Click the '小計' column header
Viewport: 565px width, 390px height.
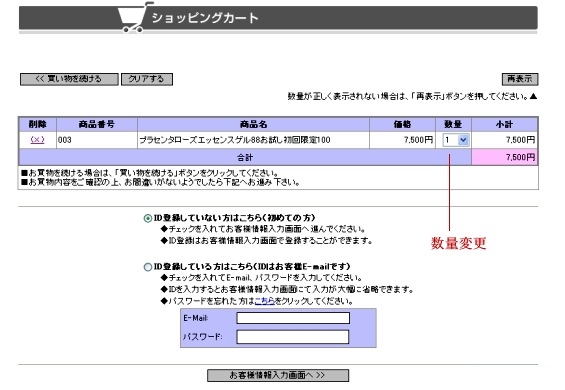(x=504, y=125)
